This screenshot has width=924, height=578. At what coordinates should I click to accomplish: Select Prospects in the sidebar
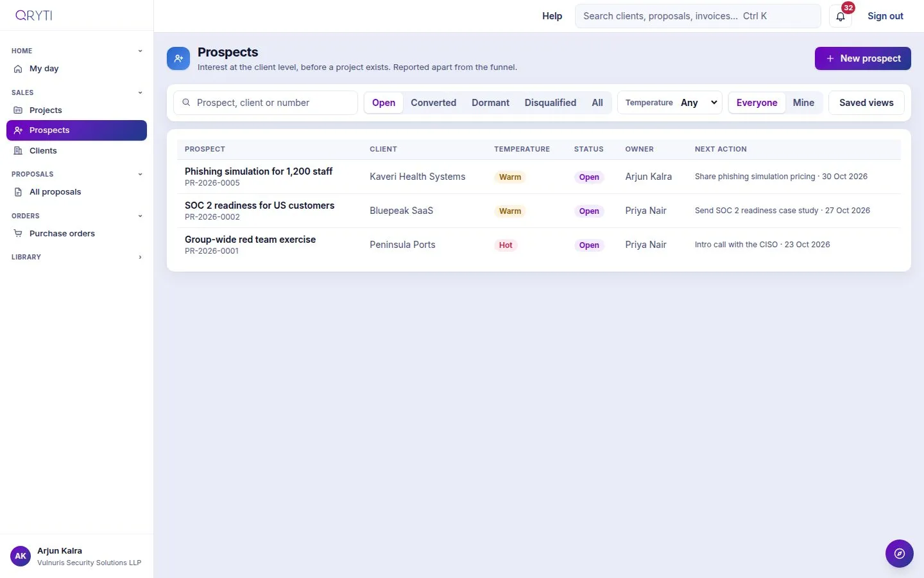(x=76, y=130)
